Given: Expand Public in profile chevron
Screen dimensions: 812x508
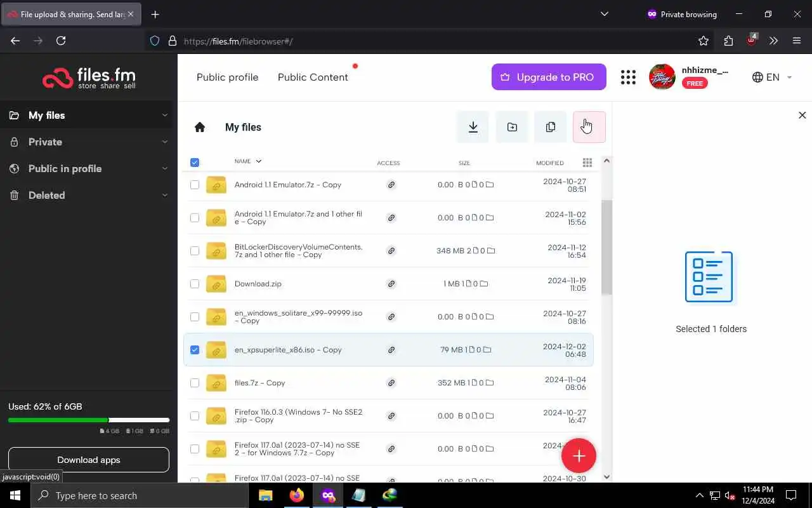Looking at the screenshot, I should 165,169.
